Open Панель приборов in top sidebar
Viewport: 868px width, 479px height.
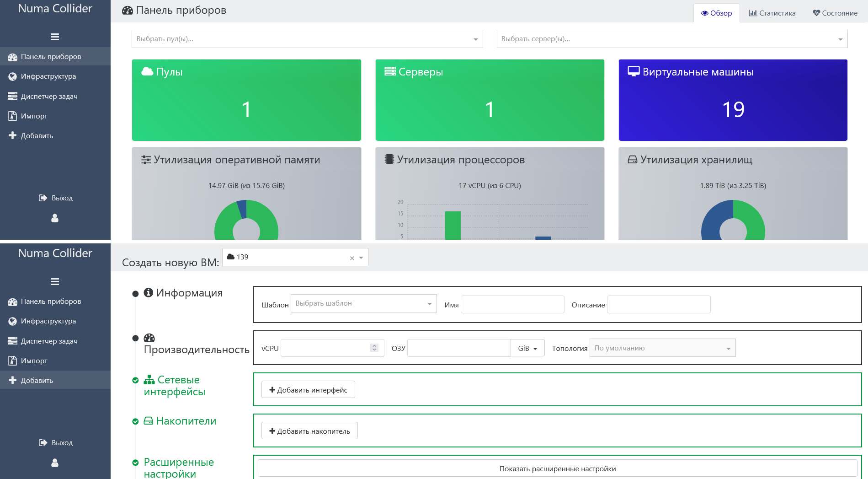55,57
